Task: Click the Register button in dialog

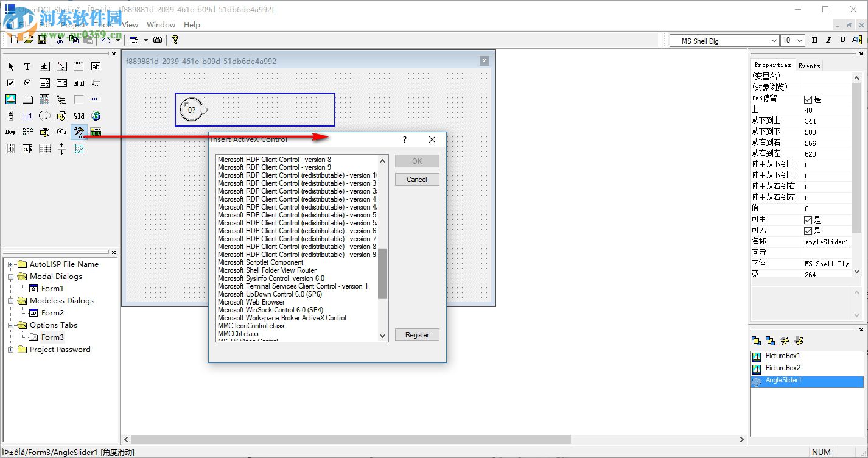Action: pyautogui.click(x=417, y=334)
